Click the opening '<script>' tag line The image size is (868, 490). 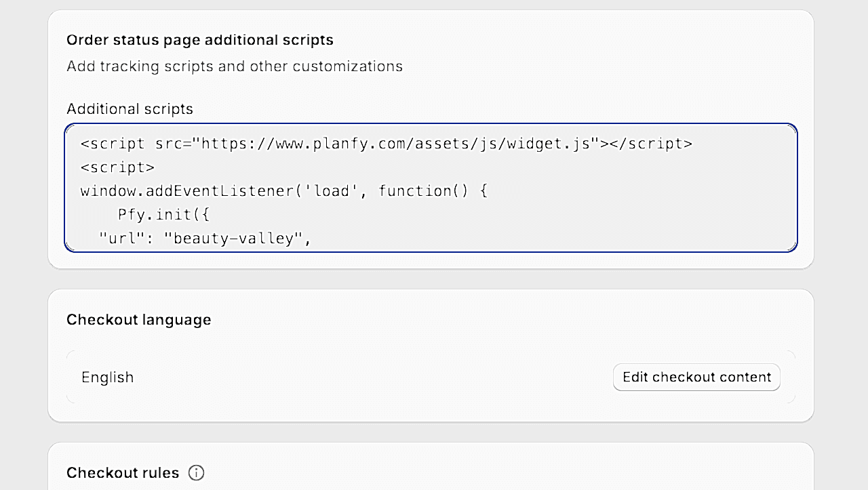click(118, 167)
